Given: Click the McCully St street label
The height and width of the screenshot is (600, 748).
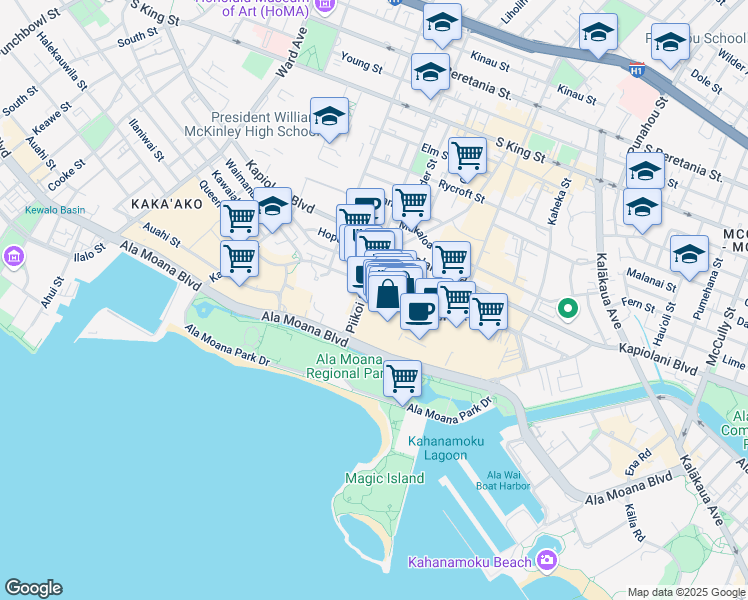Looking at the screenshot, I should pos(721,337).
